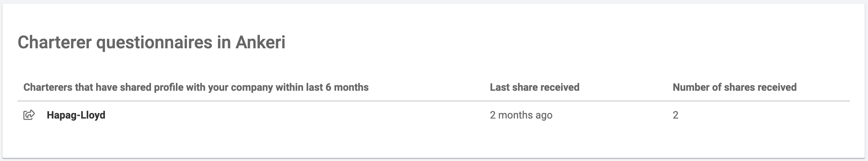Click the word "Charterers" in the first header
Image resolution: width=868 pixels, height=161 pixels.
point(48,87)
